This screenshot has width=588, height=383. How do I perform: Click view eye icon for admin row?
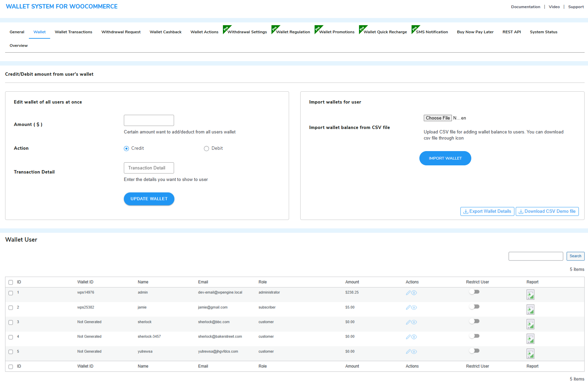pyautogui.click(x=414, y=293)
